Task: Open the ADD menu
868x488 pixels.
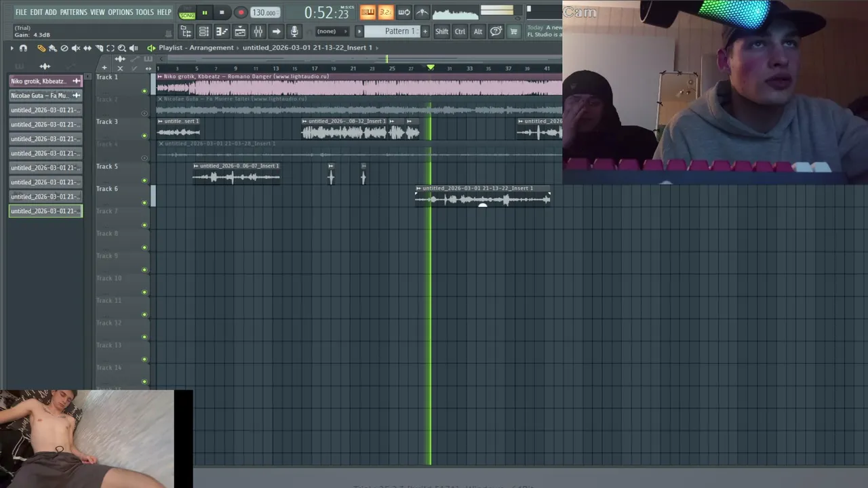Action: [51, 12]
